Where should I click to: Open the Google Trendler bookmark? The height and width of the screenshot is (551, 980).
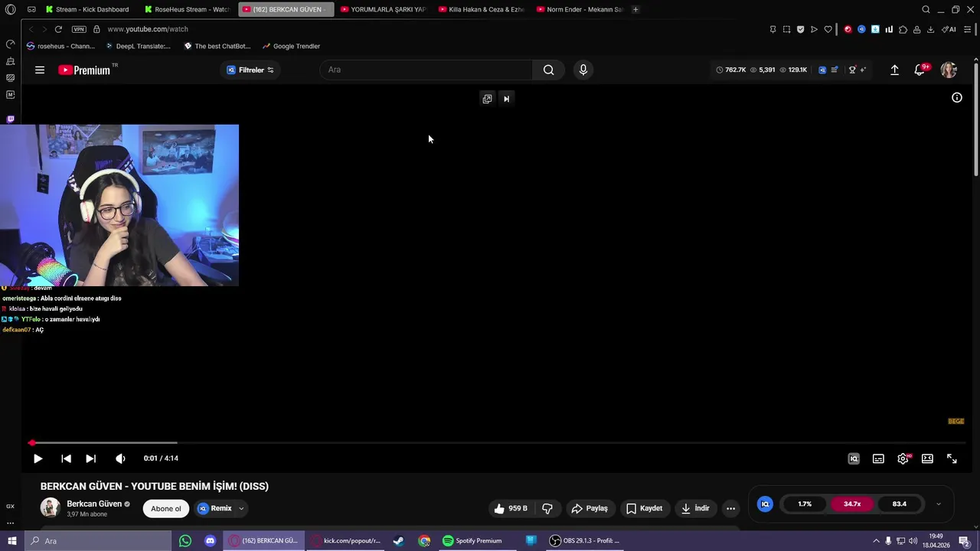pyautogui.click(x=291, y=46)
